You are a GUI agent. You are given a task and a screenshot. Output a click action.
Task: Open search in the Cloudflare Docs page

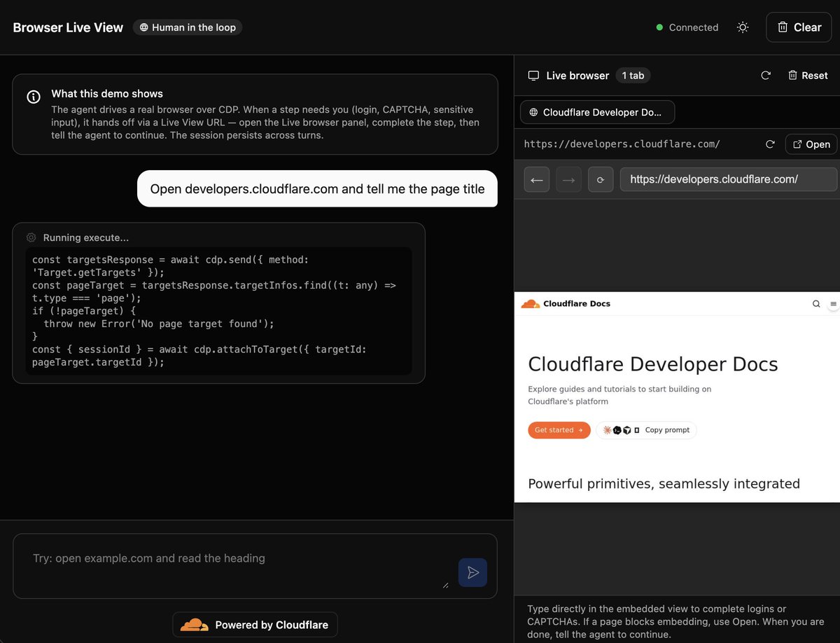816,304
